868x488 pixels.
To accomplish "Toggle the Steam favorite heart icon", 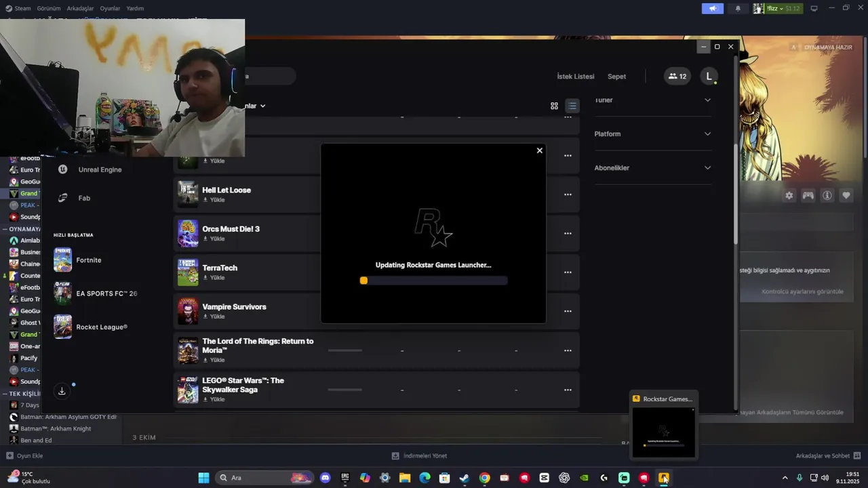I will pos(846,195).
